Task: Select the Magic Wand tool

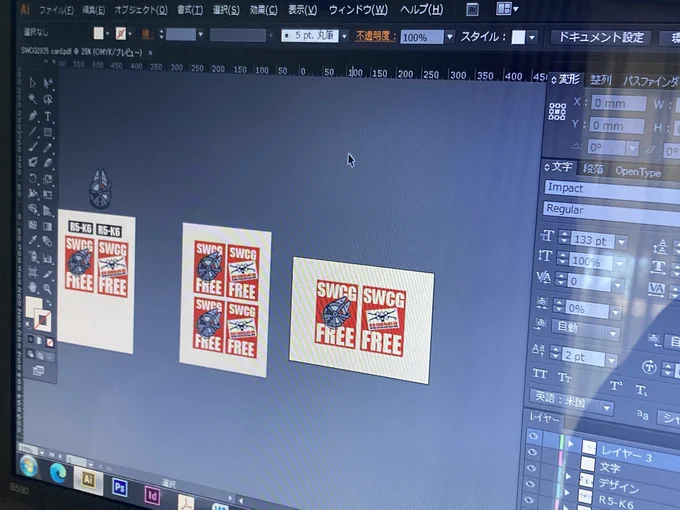Action: pos(33,99)
